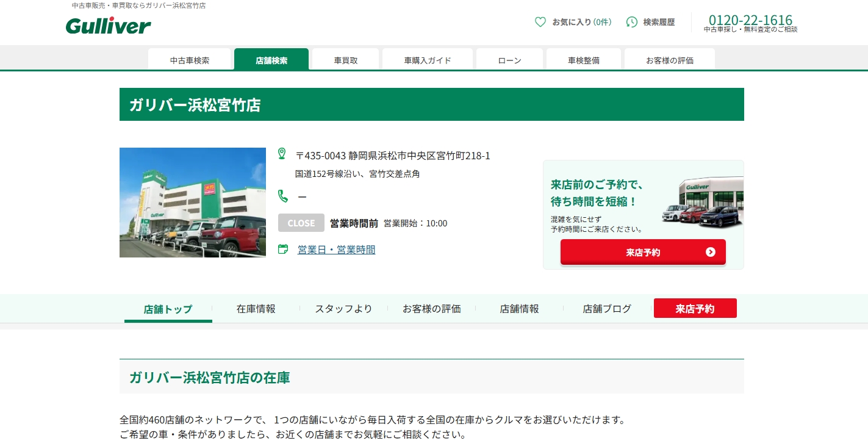This screenshot has height=446, width=868.
Task: Select the ローン menu item
Action: coord(509,60)
